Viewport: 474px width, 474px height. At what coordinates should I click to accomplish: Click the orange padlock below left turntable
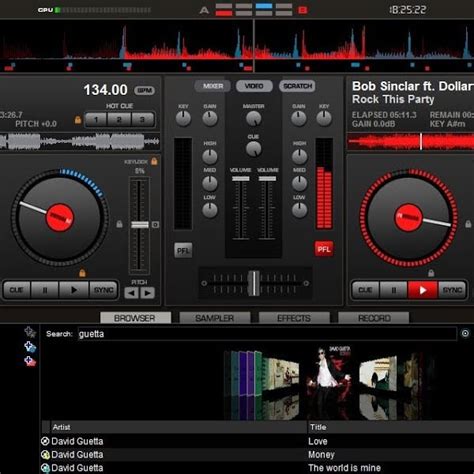click(x=82, y=273)
